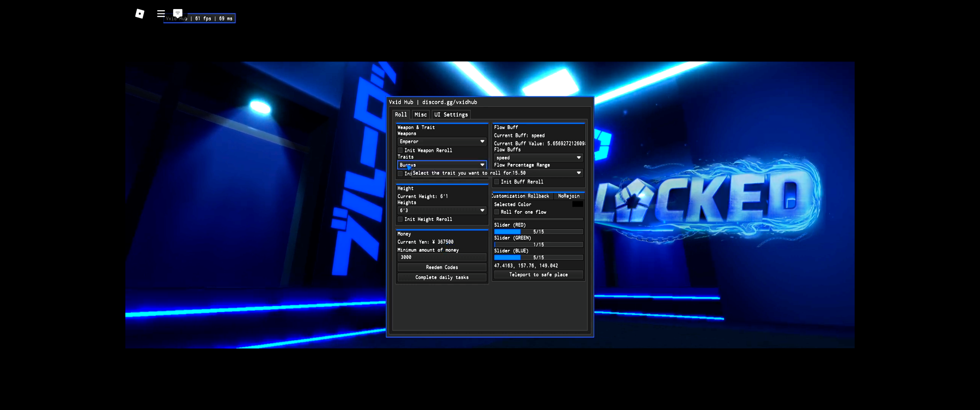This screenshot has width=980, height=410.
Task: Click the Minimum amount of money field
Action: click(442, 257)
